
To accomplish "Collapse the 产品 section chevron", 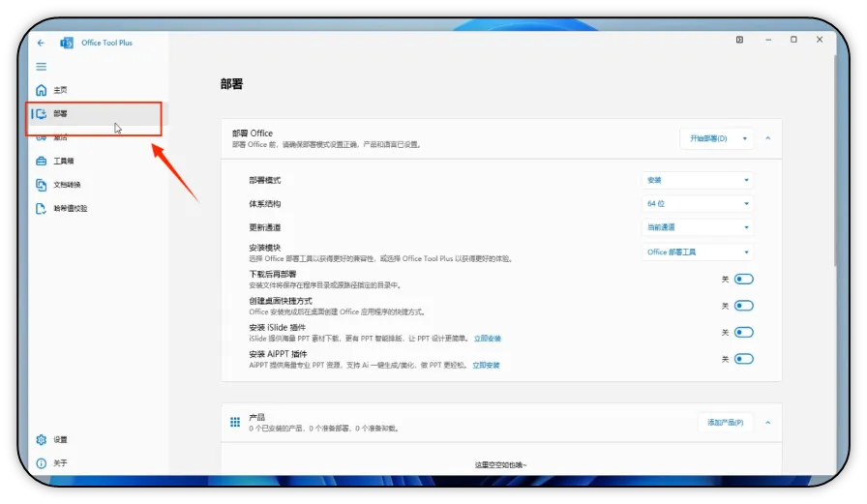I will (x=768, y=423).
